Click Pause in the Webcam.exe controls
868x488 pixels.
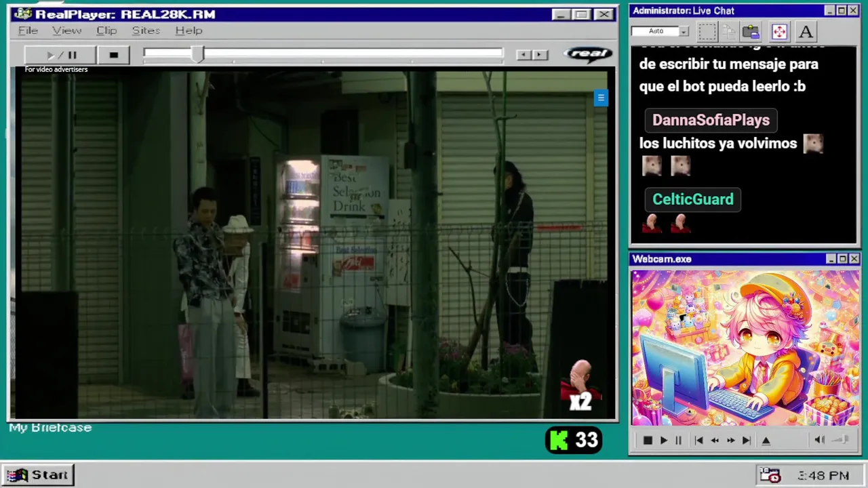coord(678,441)
